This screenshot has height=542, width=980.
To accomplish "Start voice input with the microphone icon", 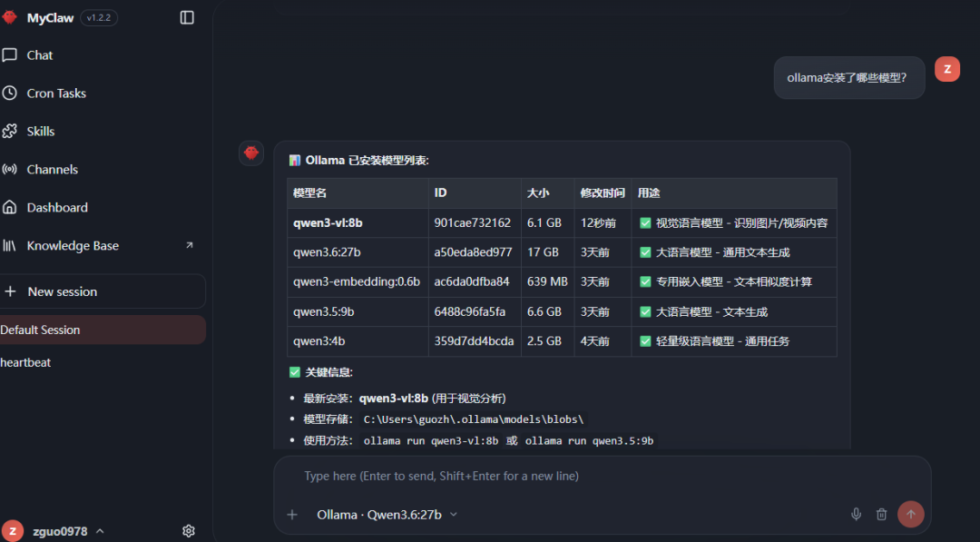I will 857,514.
